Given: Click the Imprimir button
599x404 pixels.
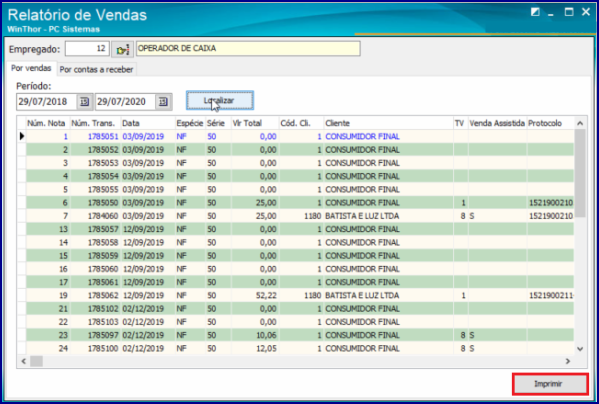Looking at the screenshot, I should (550, 384).
